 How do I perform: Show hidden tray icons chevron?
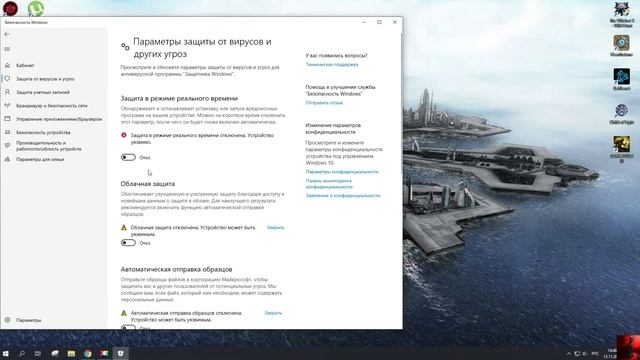tap(569, 353)
